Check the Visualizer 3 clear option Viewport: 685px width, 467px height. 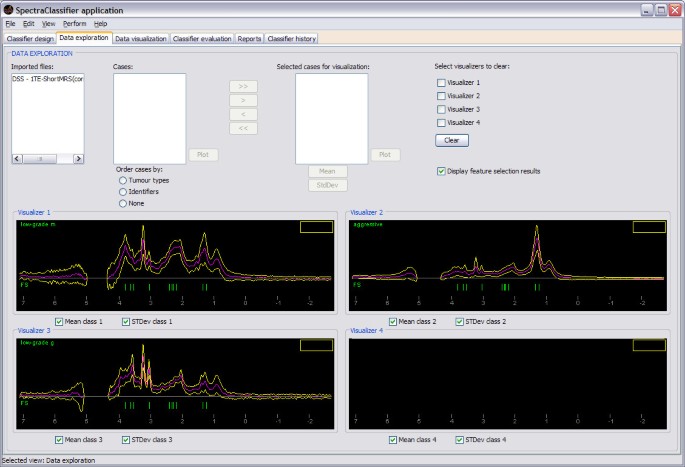[442, 109]
